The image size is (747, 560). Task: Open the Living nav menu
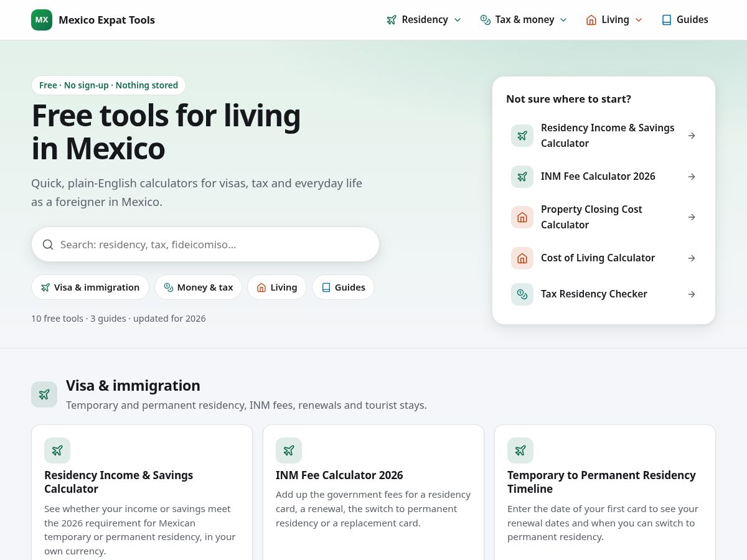click(614, 20)
